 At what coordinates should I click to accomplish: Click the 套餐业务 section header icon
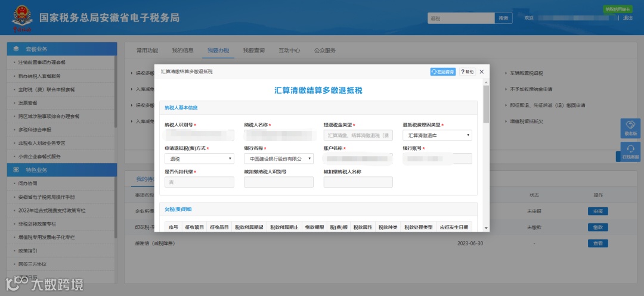[x=16, y=49]
